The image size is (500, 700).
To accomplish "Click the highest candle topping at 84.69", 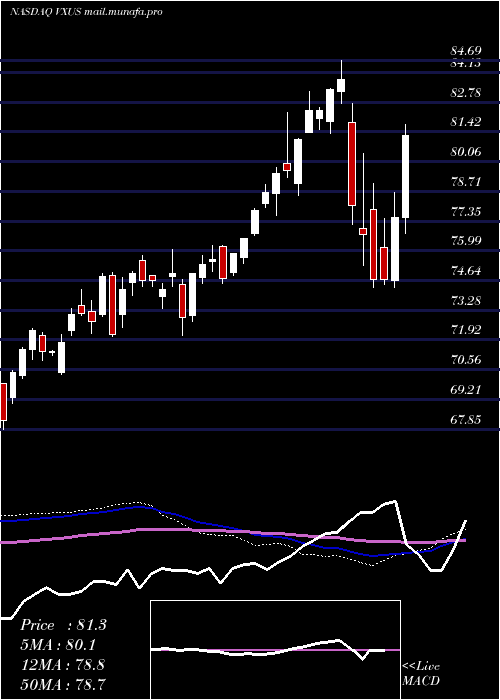I will 341,85.
